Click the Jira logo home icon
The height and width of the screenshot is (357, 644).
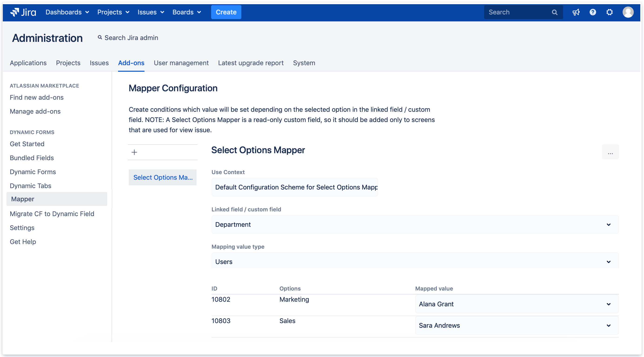[23, 12]
